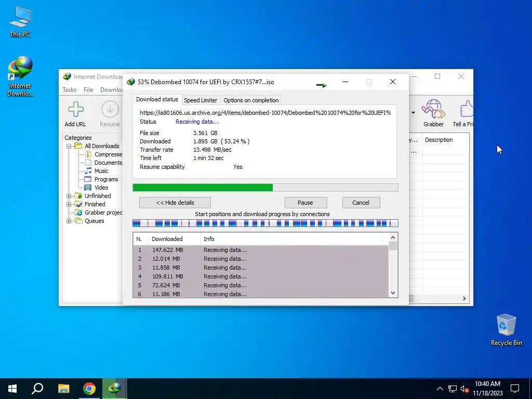
Task: Collapse the All Downloads tree node
Action: [69, 146]
